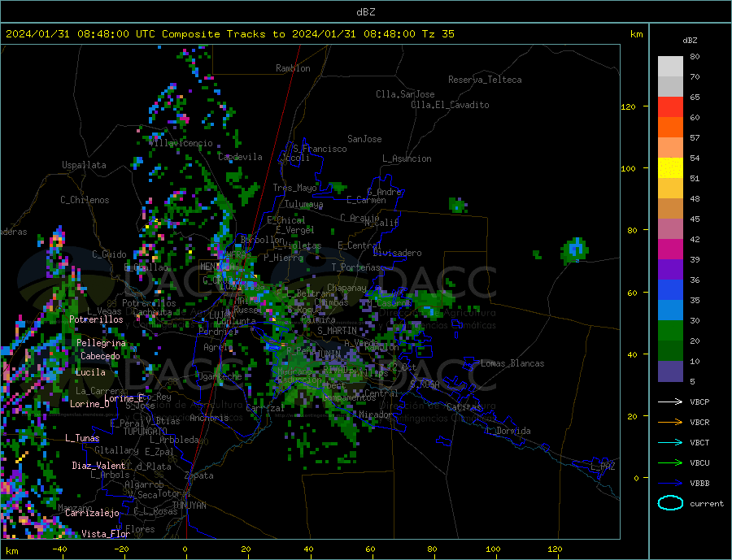Viewport: 732px width, 560px height.
Task: Click the S_Francisco map label
Action: (320, 149)
